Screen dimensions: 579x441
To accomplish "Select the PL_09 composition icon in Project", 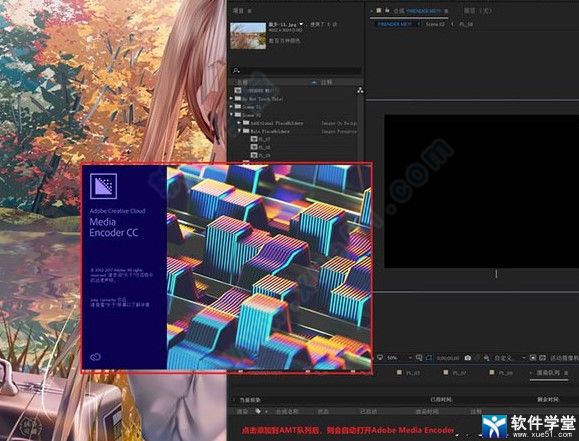I will 254,155.
